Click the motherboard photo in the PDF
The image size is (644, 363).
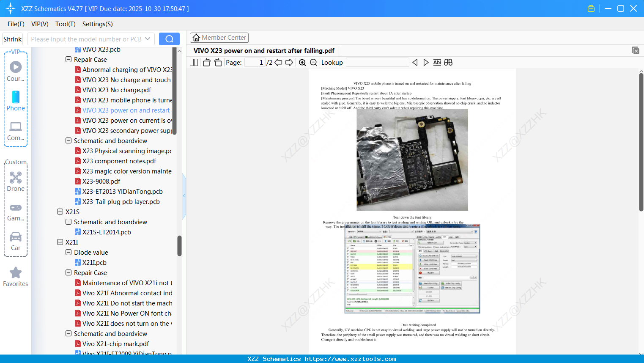tap(412, 160)
